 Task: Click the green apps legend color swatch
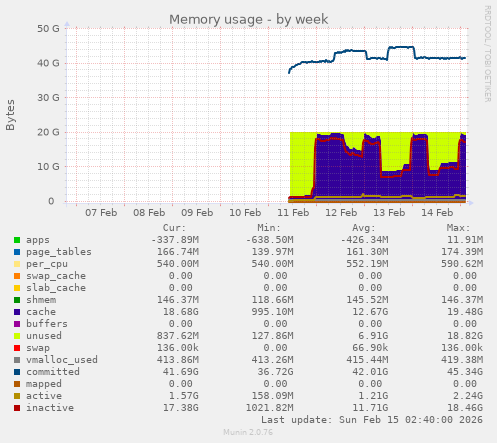(x=17, y=240)
